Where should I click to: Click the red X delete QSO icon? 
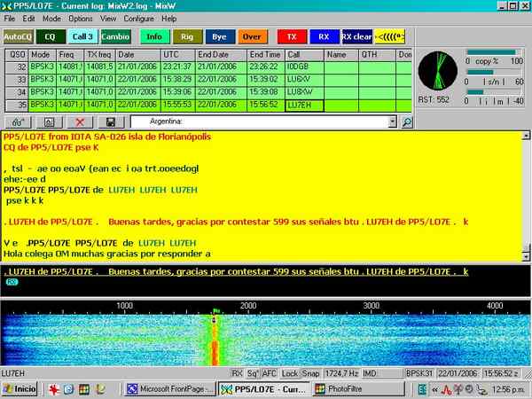[x=80, y=121]
